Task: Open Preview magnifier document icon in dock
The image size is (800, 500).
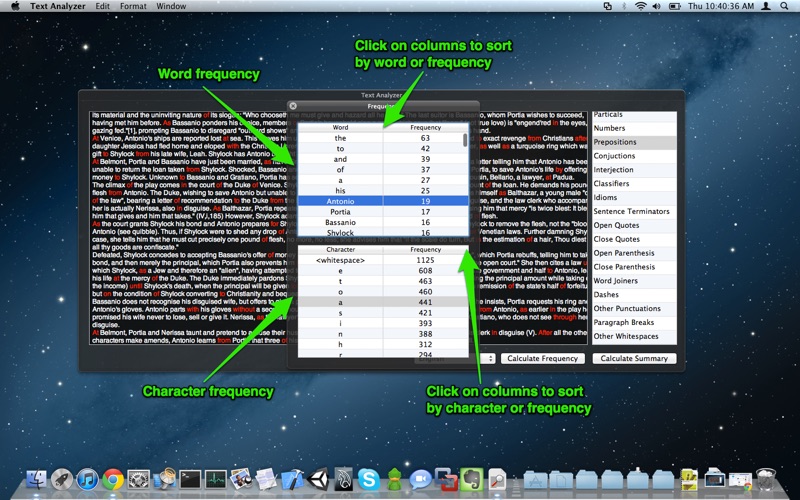Action: 497,480
